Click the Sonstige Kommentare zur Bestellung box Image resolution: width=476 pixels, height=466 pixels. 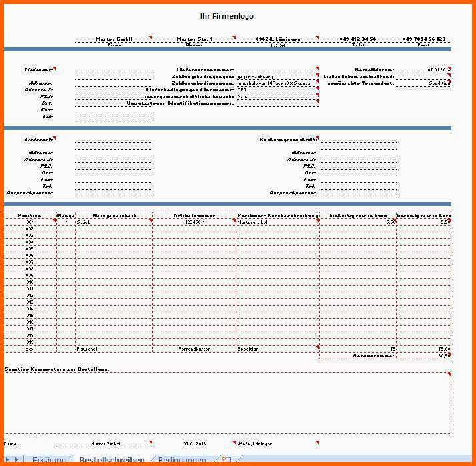click(x=227, y=403)
